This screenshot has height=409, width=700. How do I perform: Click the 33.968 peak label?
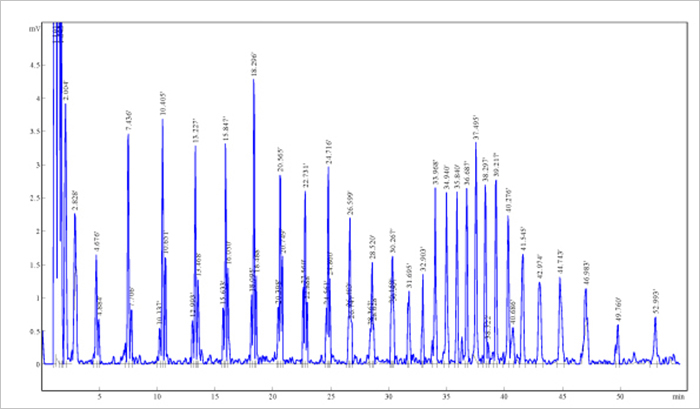coord(435,172)
